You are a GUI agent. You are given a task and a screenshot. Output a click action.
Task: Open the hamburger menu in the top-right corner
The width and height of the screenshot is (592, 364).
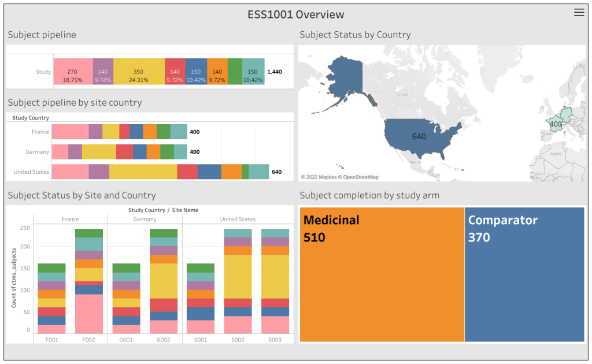[579, 12]
